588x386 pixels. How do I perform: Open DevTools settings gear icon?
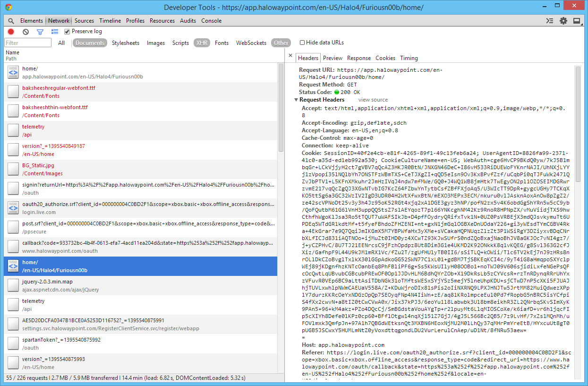[563, 21]
